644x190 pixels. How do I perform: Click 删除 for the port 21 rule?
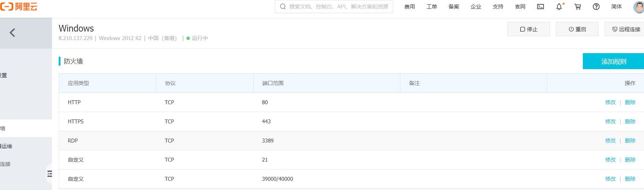tap(630, 160)
